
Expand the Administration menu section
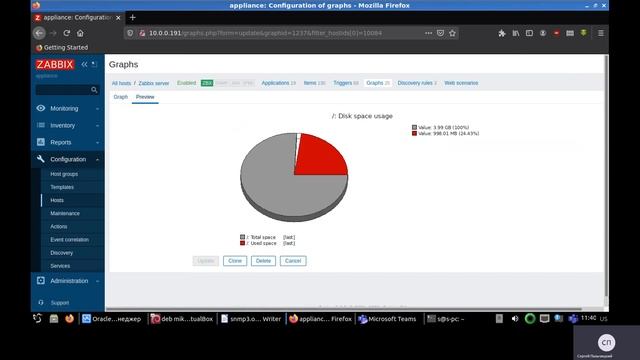pos(68,281)
